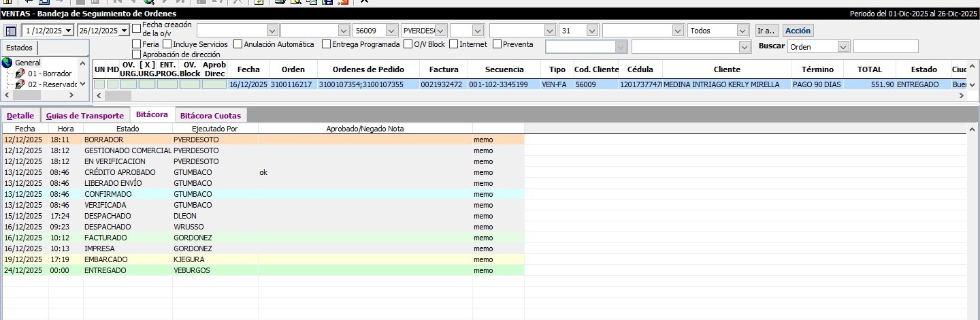This screenshot has width=980, height=320.
Task: Go to the Bitácora Cuotas tab
Action: pyautogui.click(x=210, y=116)
